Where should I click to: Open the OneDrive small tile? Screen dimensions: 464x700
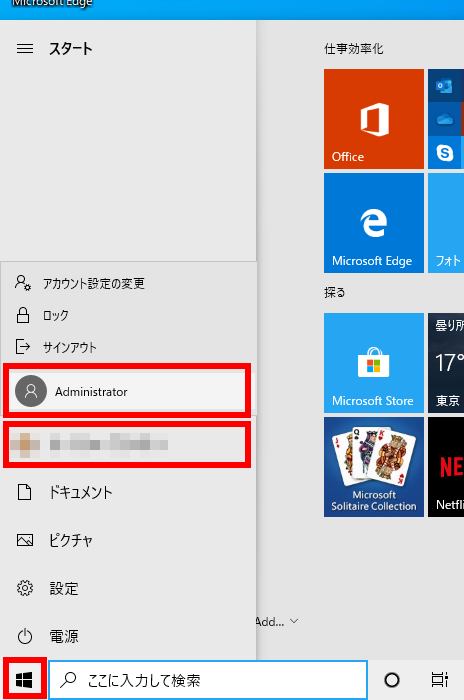coord(445,119)
